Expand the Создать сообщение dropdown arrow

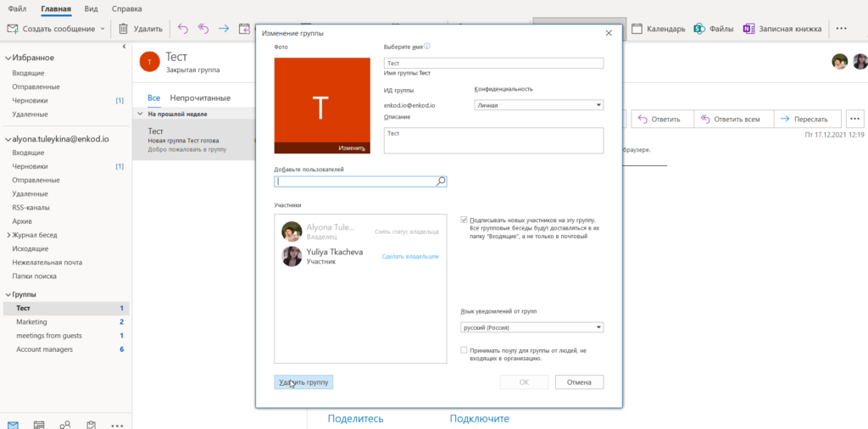[103, 29]
